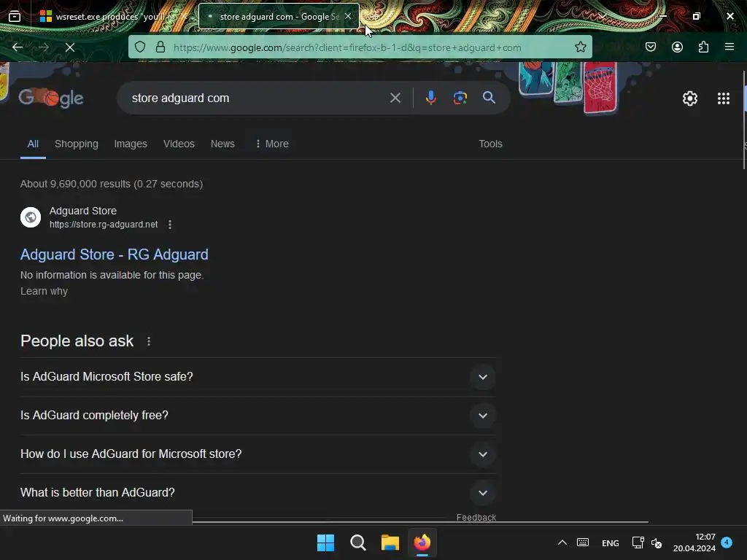
Task: Select the 'store adguard com' browser tab
Action: (278, 17)
